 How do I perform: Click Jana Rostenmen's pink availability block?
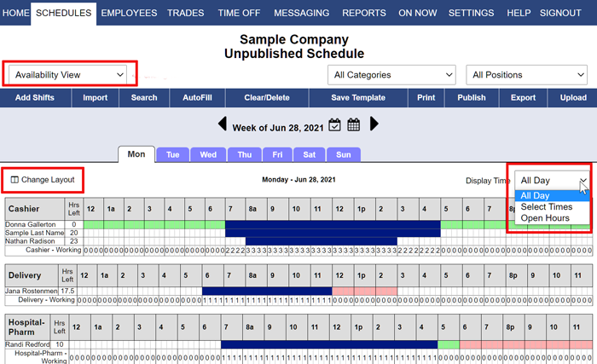(365, 292)
